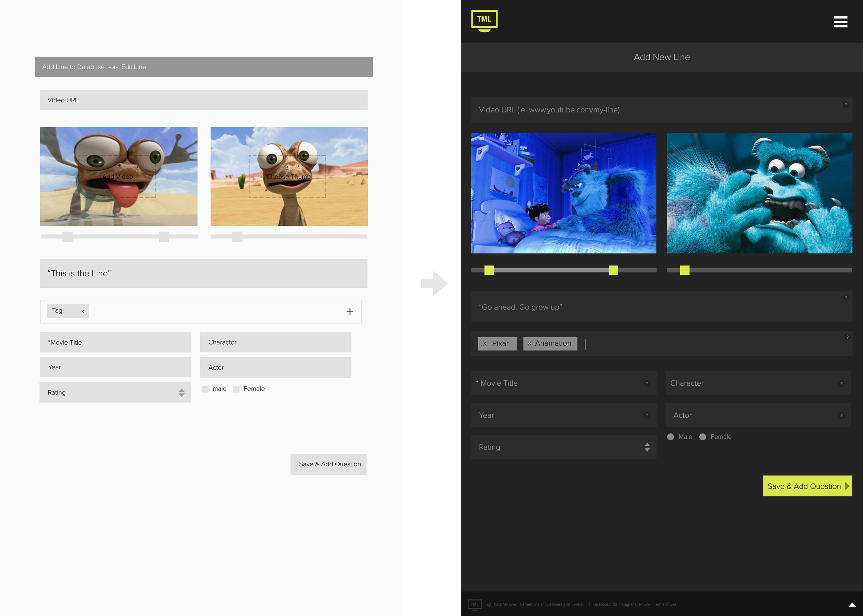Click the left gray handle on wireframe video slider
This screenshot has height=616, width=863.
(67, 236)
